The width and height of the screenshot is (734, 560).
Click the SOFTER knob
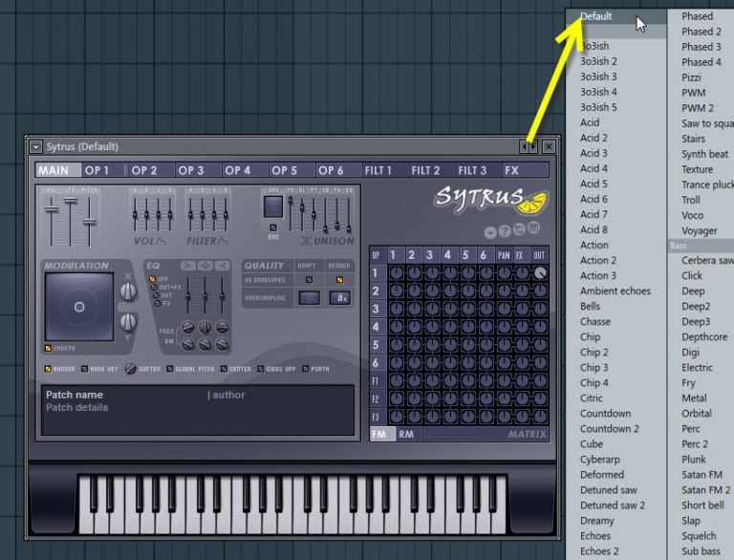point(131,369)
